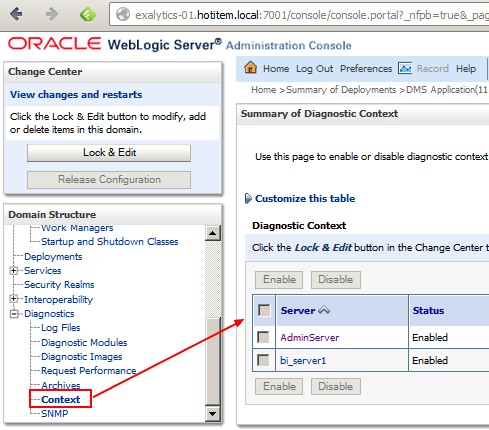Click the browser address bar URL
The image size is (489, 430).
click(311, 15)
